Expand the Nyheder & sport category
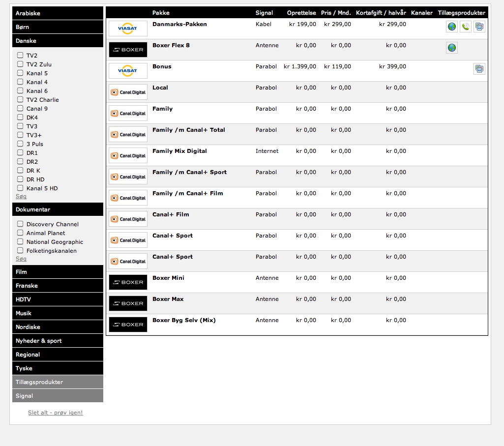This screenshot has height=446, width=504. tap(58, 341)
